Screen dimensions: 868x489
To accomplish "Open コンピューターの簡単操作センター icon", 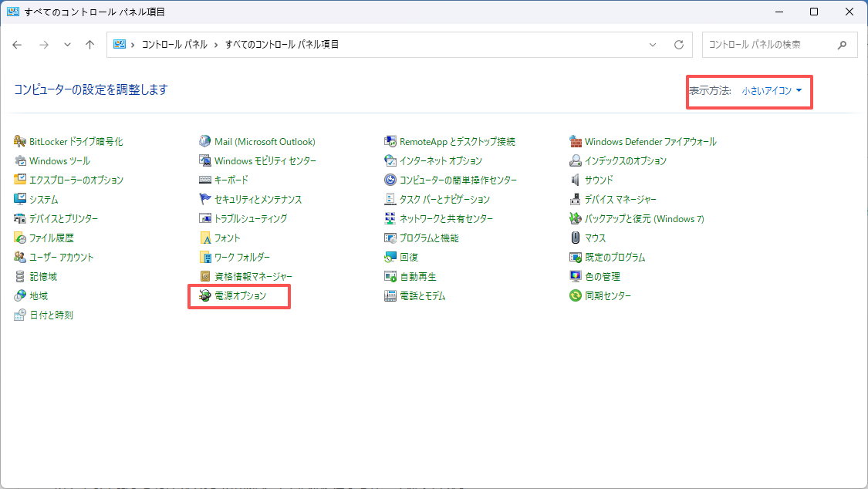I will (390, 180).
